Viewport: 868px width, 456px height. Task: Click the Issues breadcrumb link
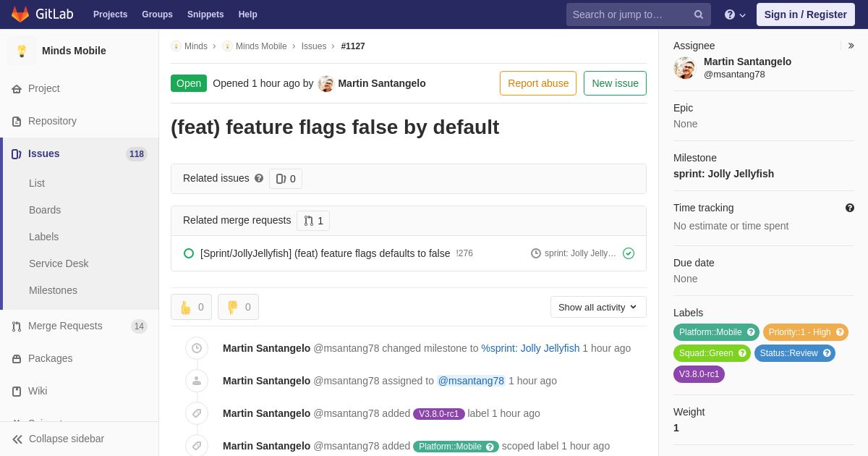click(x=314, y=46)
